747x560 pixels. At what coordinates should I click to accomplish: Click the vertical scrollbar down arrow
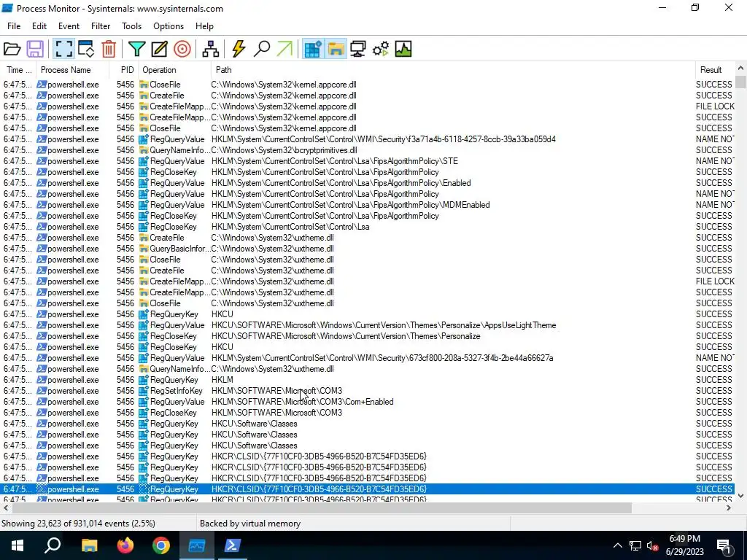click(x=740, y=496)
